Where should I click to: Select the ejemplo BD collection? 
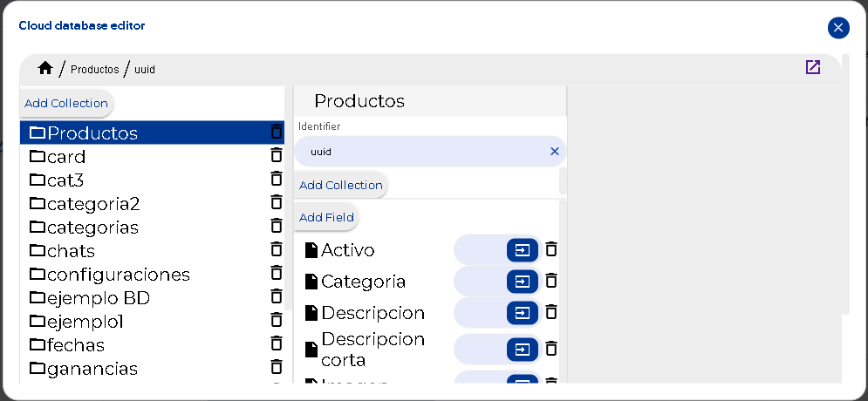pyautogui.click(x=153, y=298)
